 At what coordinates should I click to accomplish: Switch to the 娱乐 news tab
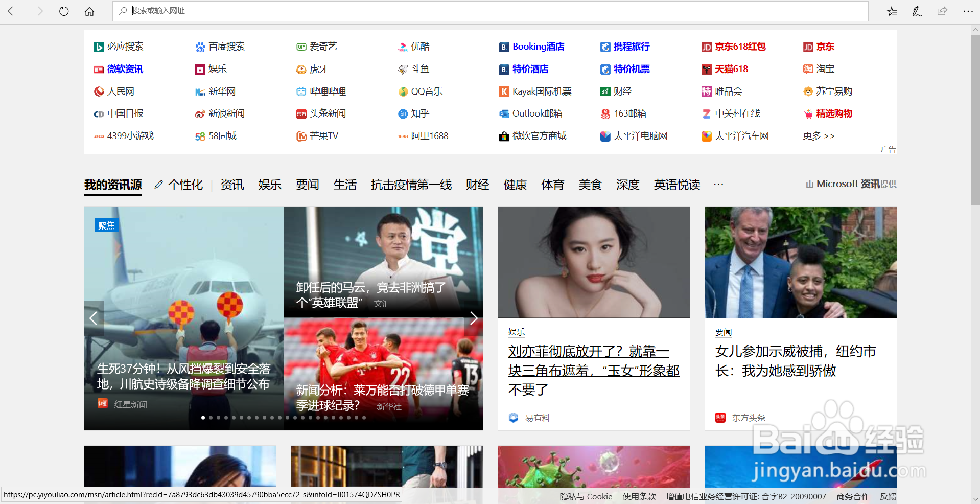coord(270,185)
